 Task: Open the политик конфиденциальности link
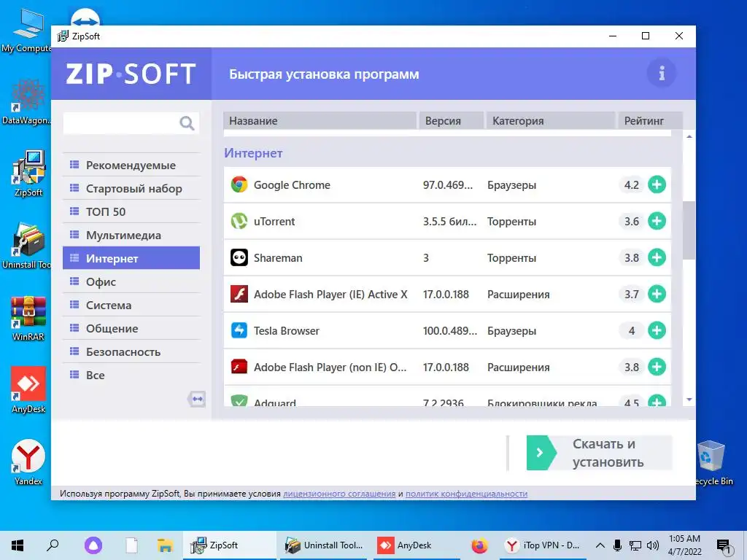point(466,494)
